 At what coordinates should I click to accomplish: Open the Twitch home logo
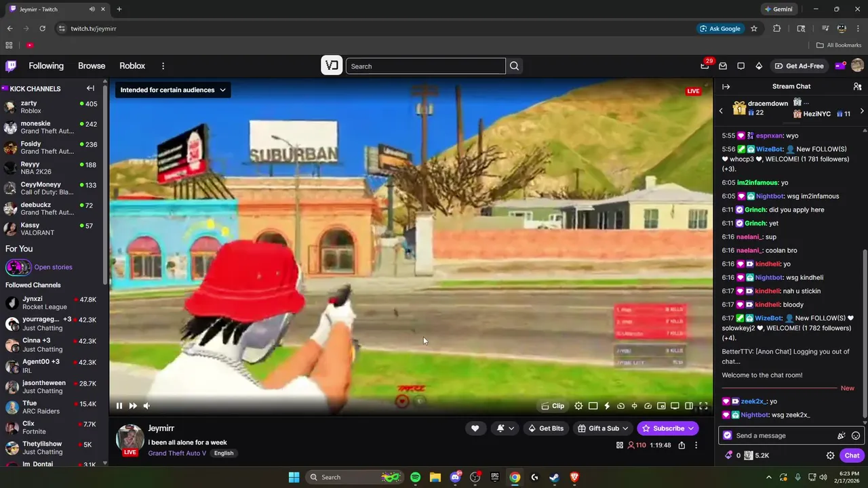[11, 66]
